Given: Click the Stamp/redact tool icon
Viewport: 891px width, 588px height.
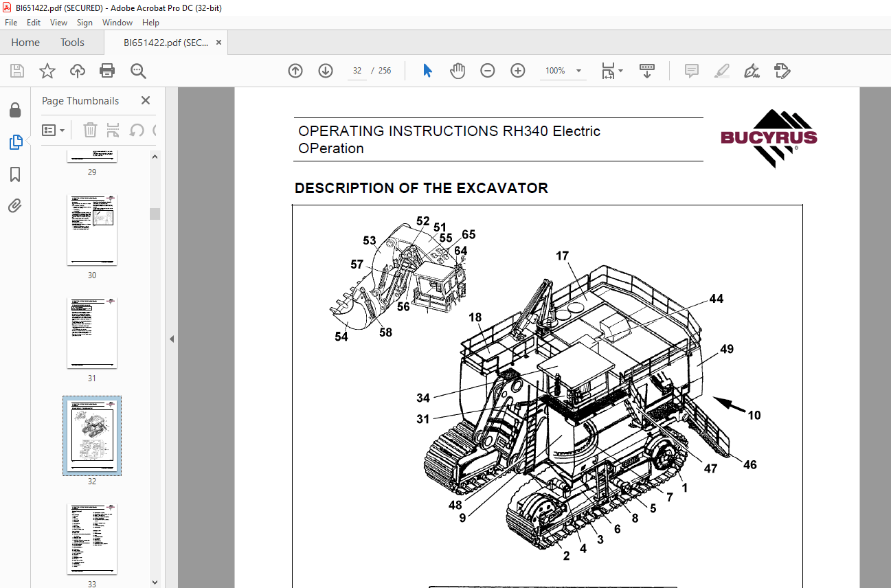Looking at the screenshot, I should [782, 71].
